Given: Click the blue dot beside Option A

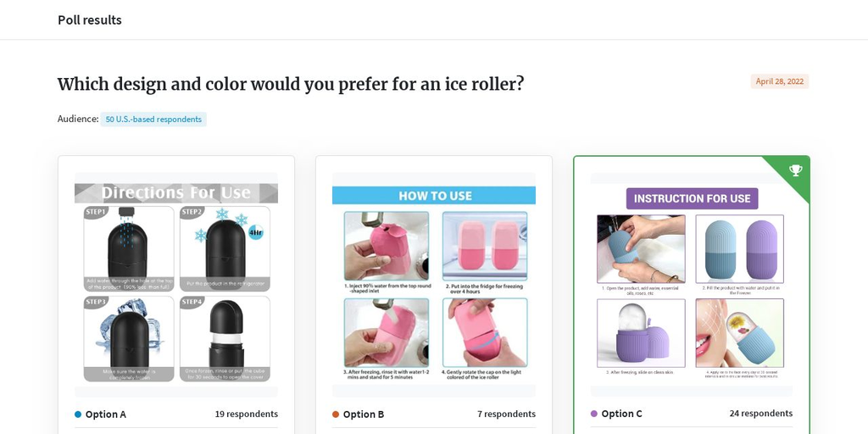Looking at the screenshot, I should (x=78, y=414).
